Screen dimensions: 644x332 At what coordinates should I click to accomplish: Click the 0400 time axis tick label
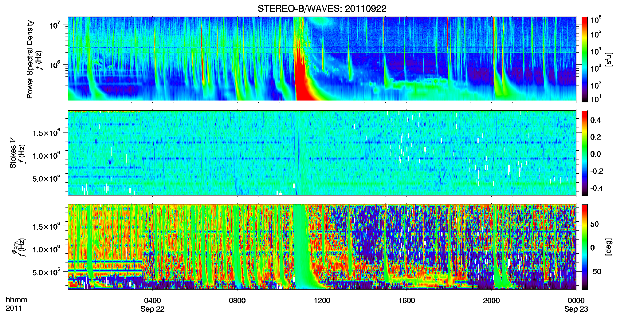click(152, 301)
